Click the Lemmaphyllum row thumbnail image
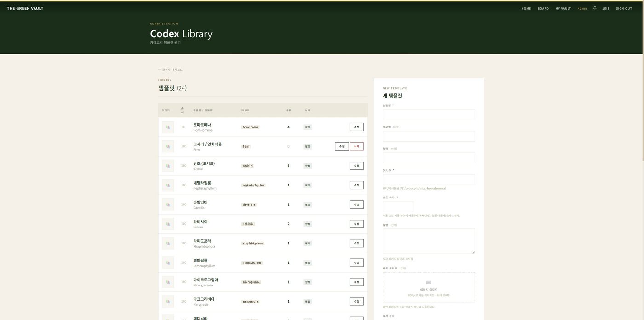644x320 pixels. (168, 262)
